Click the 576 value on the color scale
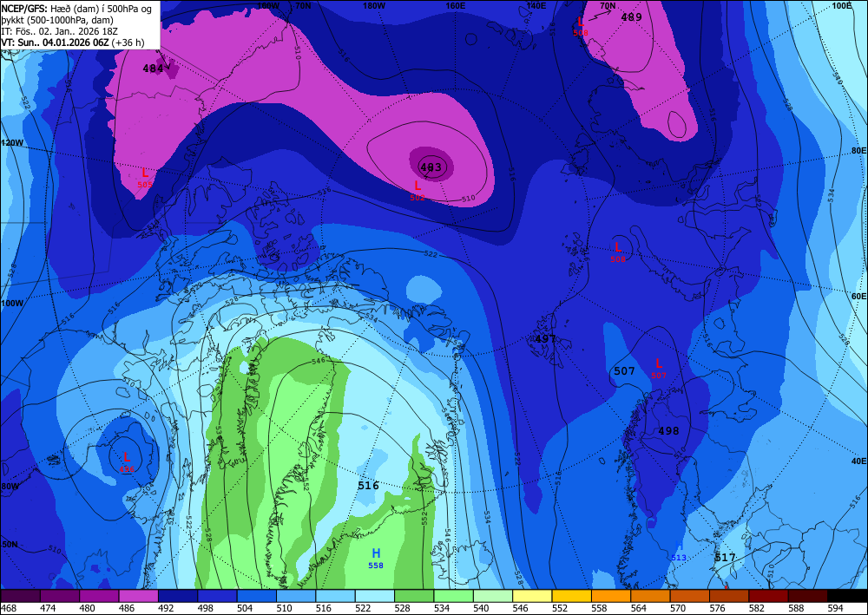Image resolution: width=868 pixels, height=615 pixels. (x=718, y=608)
